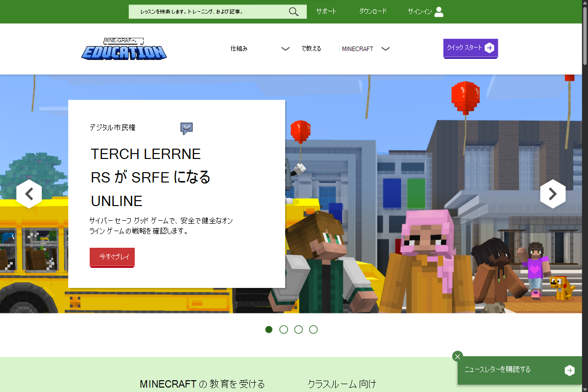Click ニュースレターを購読する banner
The height and width of the screenshot is (392, 588).
(x=520, y=370)
